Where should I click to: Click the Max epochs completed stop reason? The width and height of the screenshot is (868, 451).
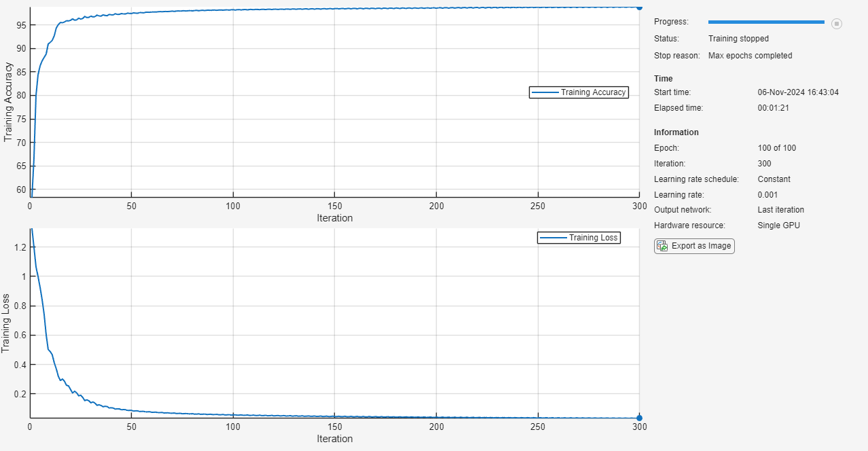[750, 56]
